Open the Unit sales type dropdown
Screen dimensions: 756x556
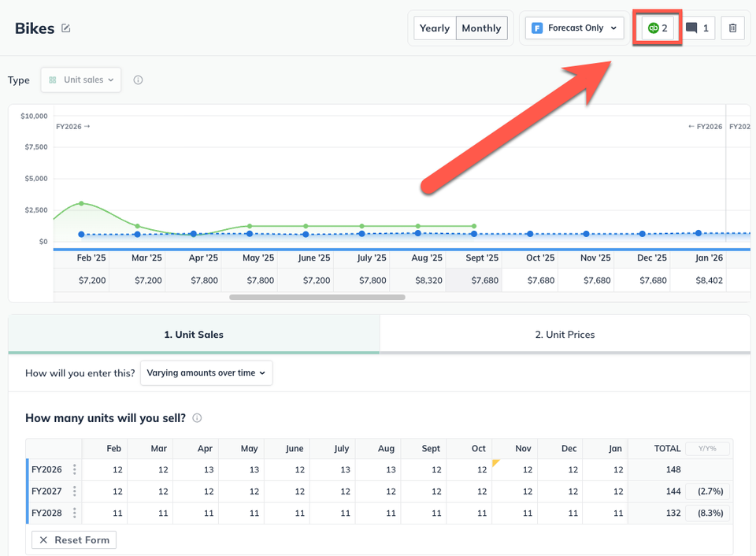(81, 80)
